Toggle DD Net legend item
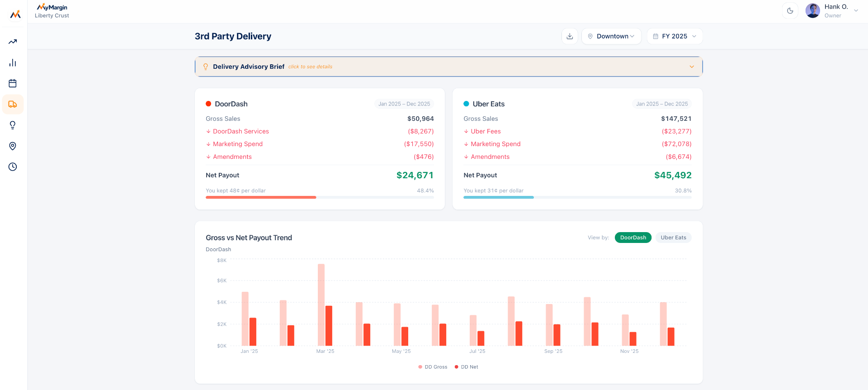Image resolution: width=868 pixels, height=390 pixels. pyautogui.click(x=466, y=367)
